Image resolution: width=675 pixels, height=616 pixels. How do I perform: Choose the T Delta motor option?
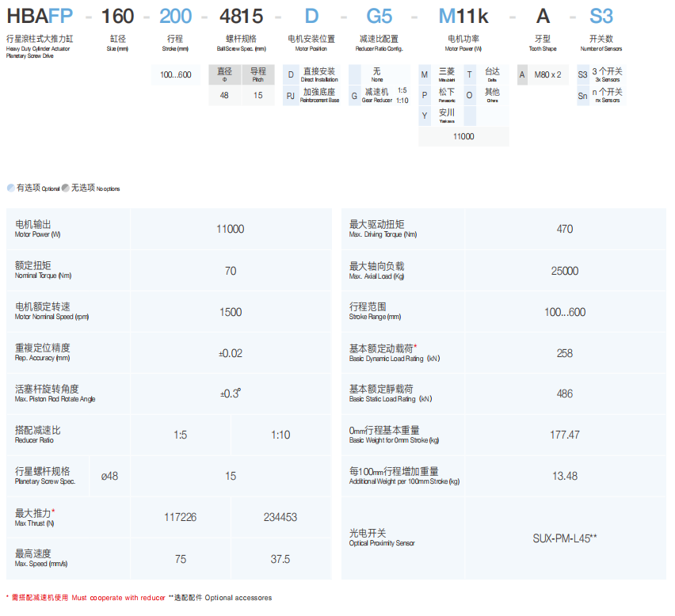click(470, 74)
